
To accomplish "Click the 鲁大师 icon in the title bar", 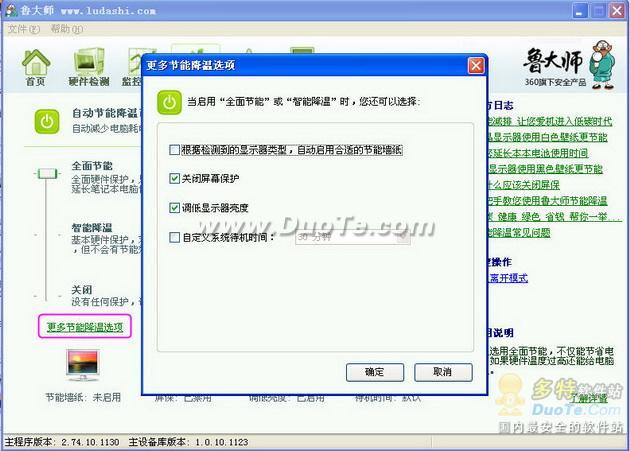I will tap(11, 10).
